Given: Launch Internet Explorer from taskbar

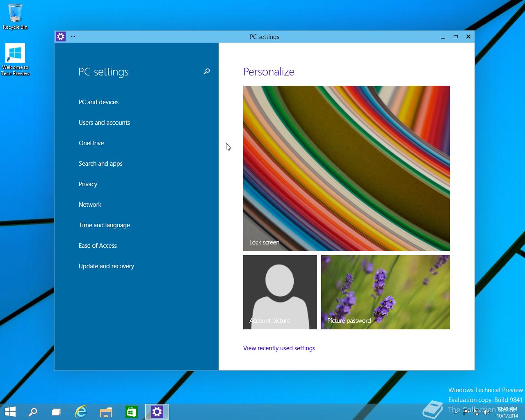Looking at the screenshot, I should (x=81, y=412).
